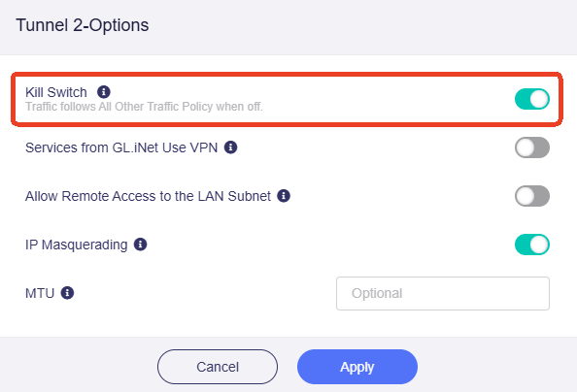
Task: Click the Kill Switch label text
Action: pos(56,92)
